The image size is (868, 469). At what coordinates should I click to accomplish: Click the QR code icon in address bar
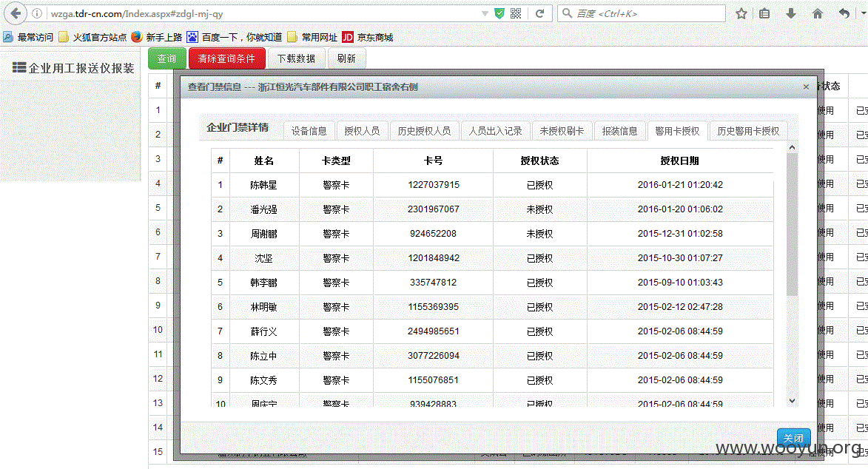click(516, 13)
